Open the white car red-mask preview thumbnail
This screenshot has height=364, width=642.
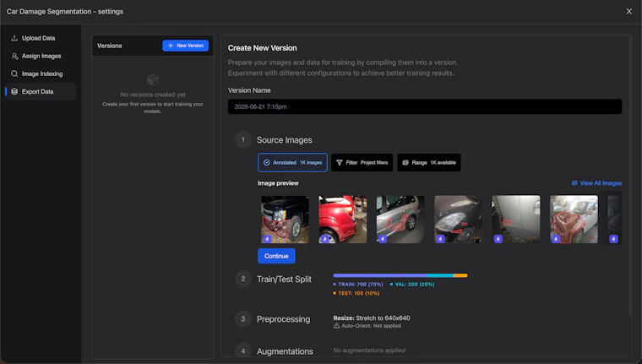click(x=574, y=220)
